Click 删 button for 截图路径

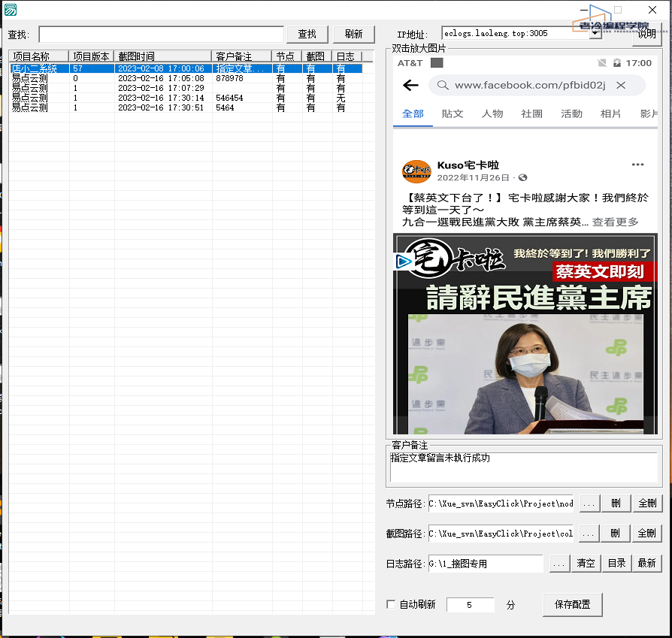point(615,534)
